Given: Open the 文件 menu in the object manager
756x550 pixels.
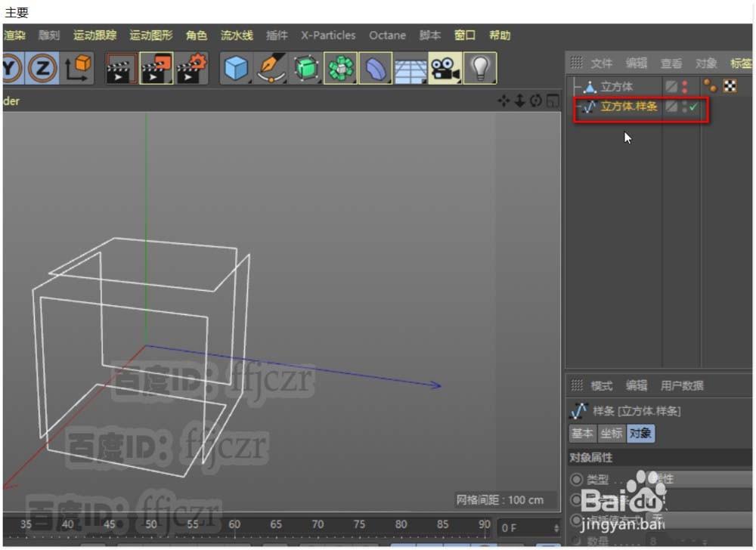Looking at the screenshot, I should click(x=602, y=63).
